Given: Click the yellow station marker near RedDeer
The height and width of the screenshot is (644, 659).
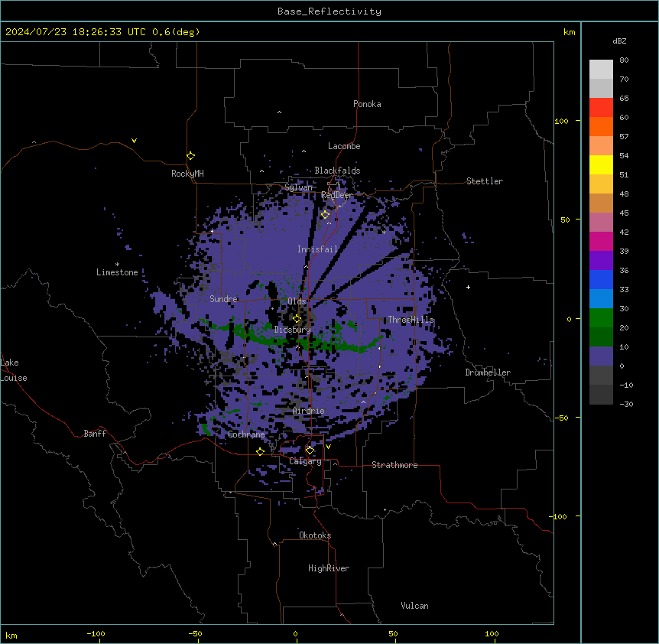Looking at the screenshot, I should pyautogui.click(x=325, y=215).
